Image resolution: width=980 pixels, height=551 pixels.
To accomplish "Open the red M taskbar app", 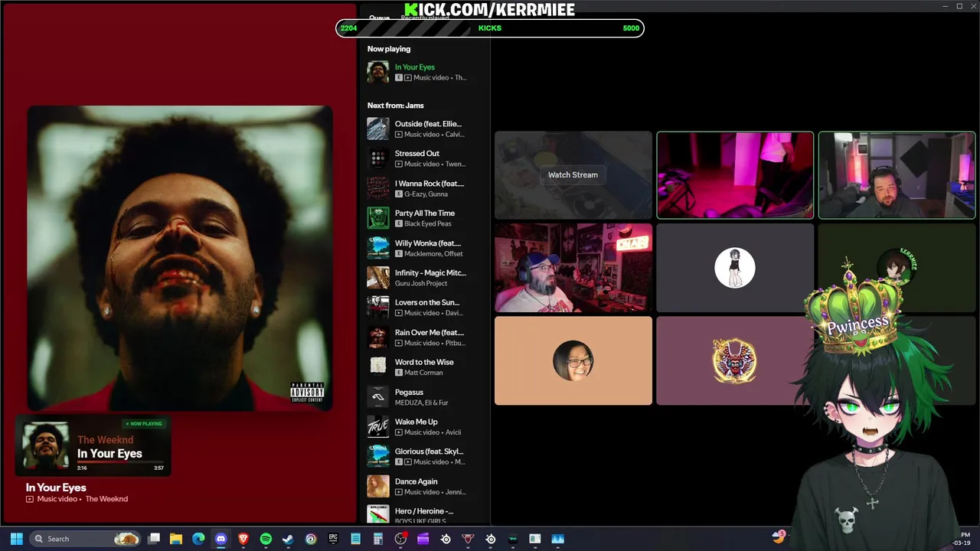I will coord(468,539).
